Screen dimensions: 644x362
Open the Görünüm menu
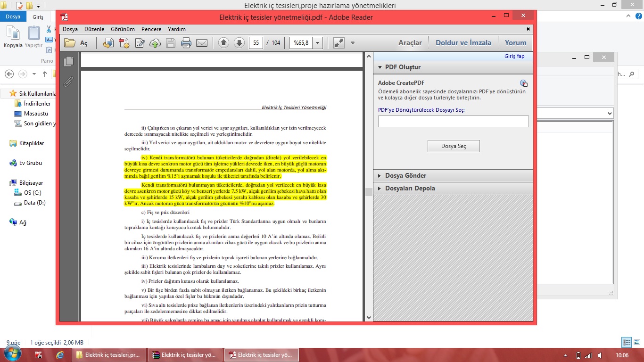(123, 29)
